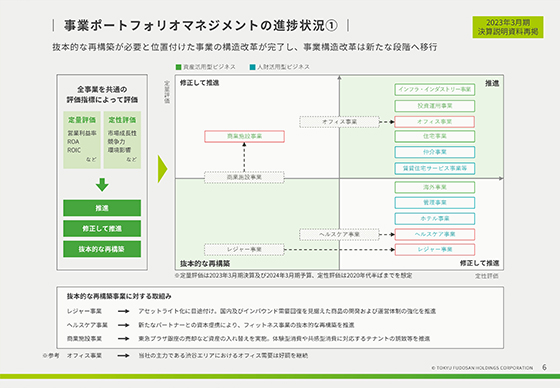Click 営業利益率 in the 定量評価 card
This screenshot has width=560, height=388.
[82, 133]
